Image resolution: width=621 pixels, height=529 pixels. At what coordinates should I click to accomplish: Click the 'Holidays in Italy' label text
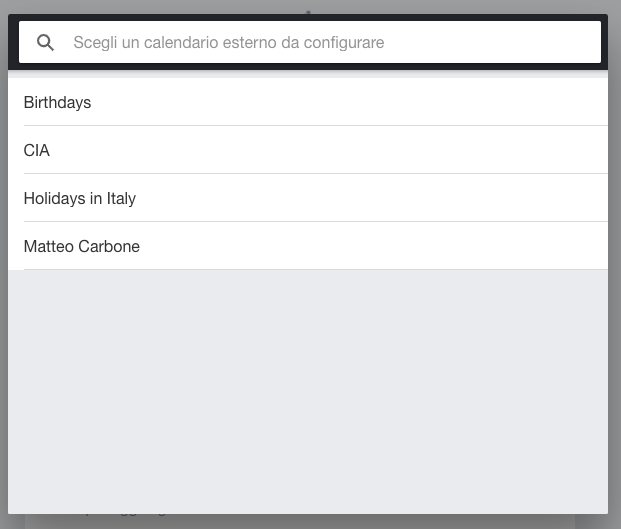point(80,198)
